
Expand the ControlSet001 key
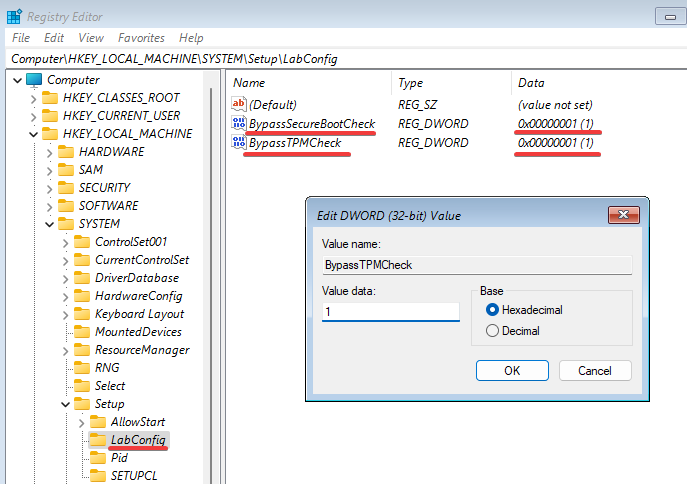[65, 242]
